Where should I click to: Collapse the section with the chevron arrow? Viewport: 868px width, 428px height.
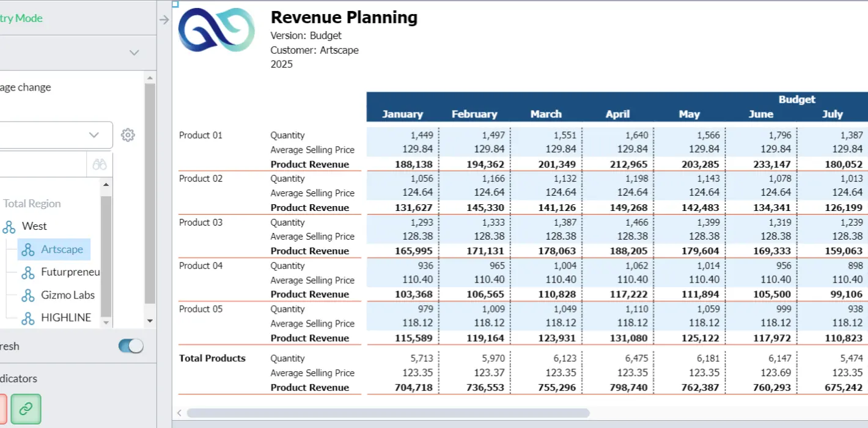(134, 53)
